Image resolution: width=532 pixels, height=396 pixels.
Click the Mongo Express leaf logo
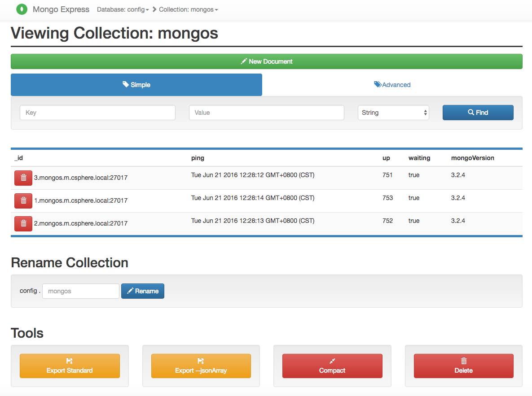coord(21,9)
